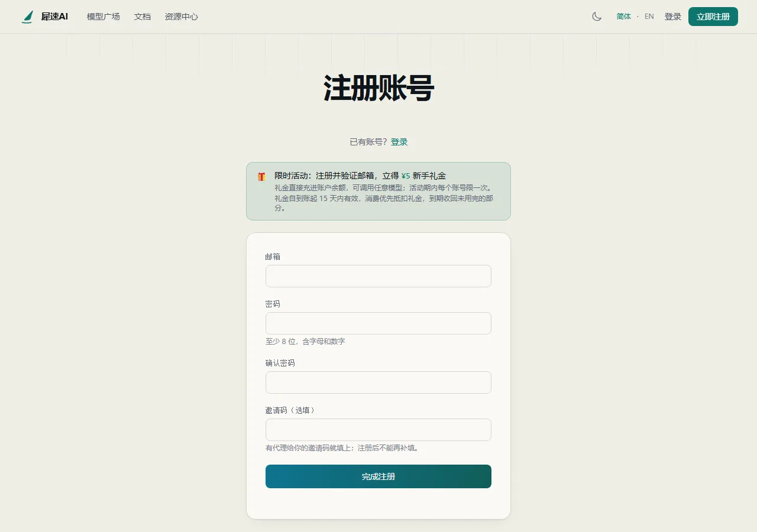Switch language to EN
This screenshot has width=757, height=532.
pyautogui.click(x=649, y=17)
